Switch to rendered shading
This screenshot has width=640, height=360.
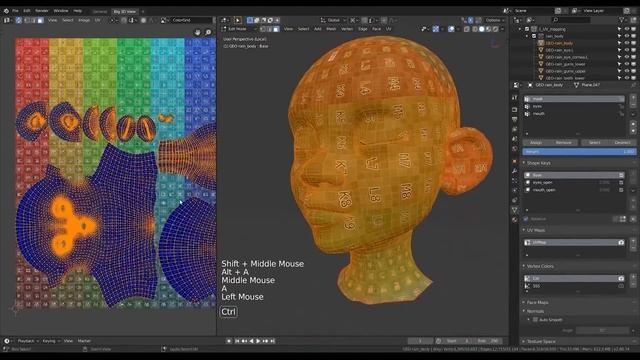click(496, 29)
